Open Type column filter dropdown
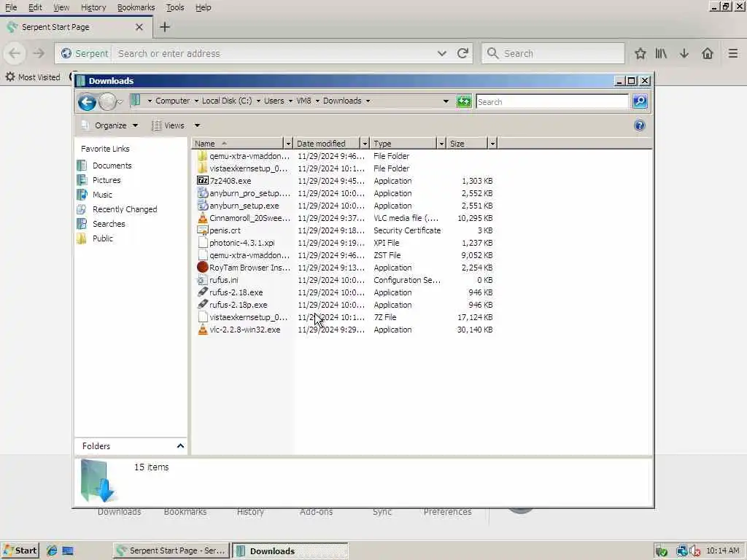Screen dimensions: 747x560 [x=441, y=144]
